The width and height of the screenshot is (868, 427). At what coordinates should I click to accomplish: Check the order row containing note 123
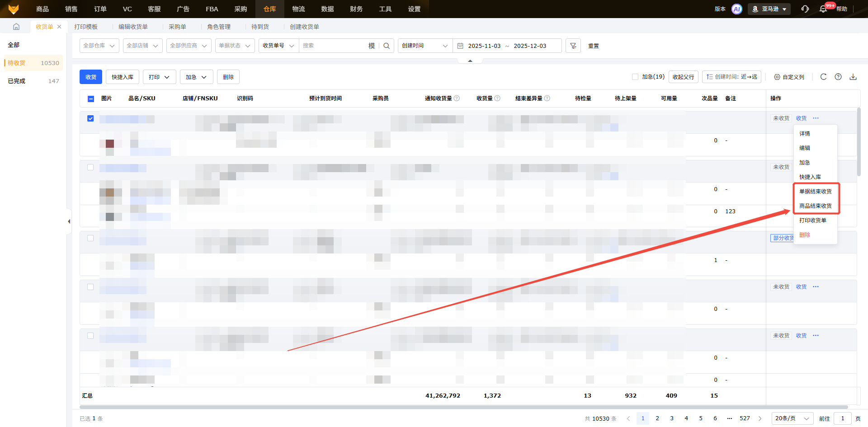click(x=90, y=167)
